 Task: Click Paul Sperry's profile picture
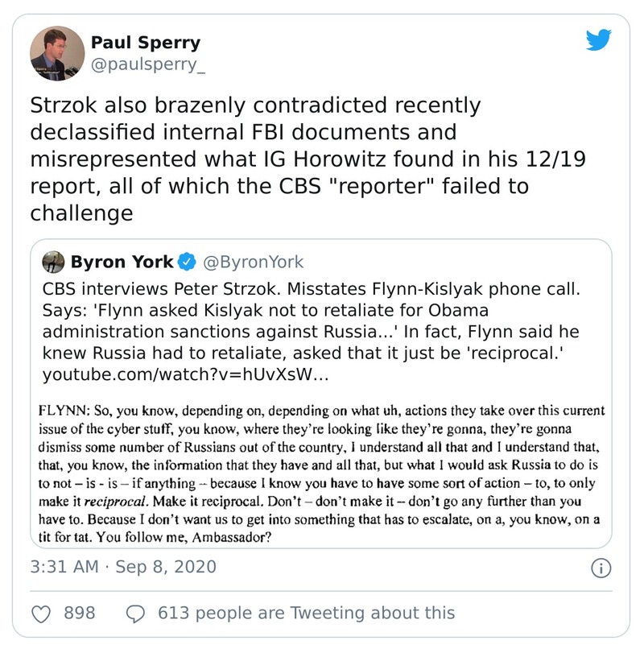57,53
